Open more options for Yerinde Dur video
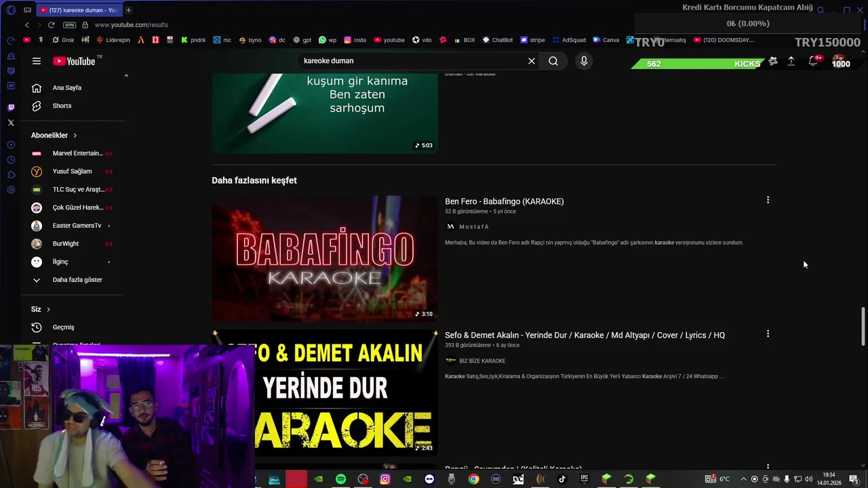Image resolution: width=868 pixels, height=488 pixels. click(768, 333)
